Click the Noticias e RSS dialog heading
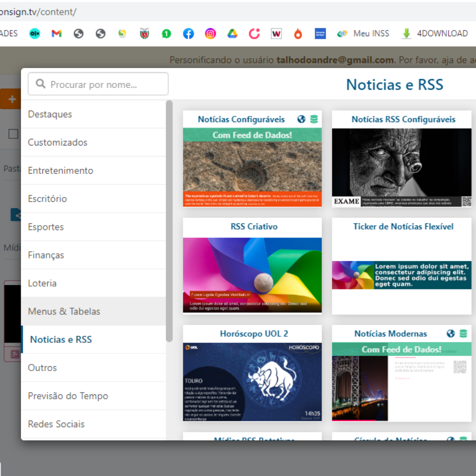This screenshot has height=476, width=476. 394,85
